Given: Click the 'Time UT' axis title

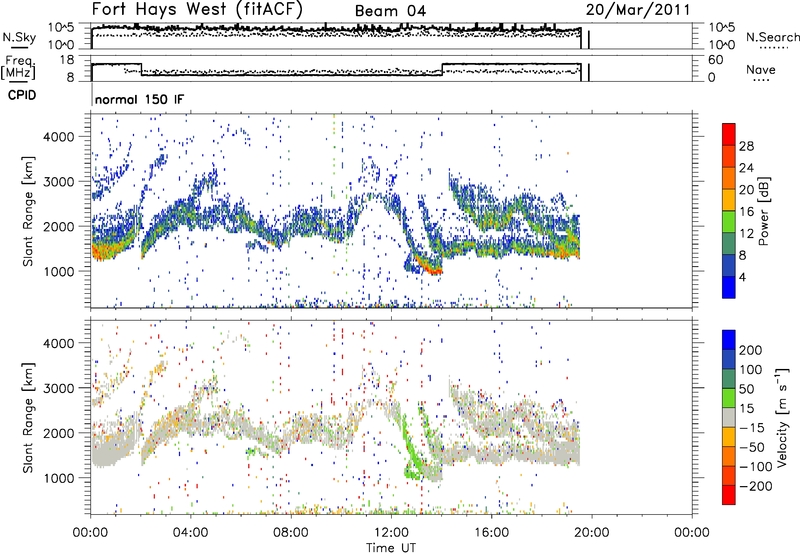Looking at the screenshot, I should click(x=391, y=548).
